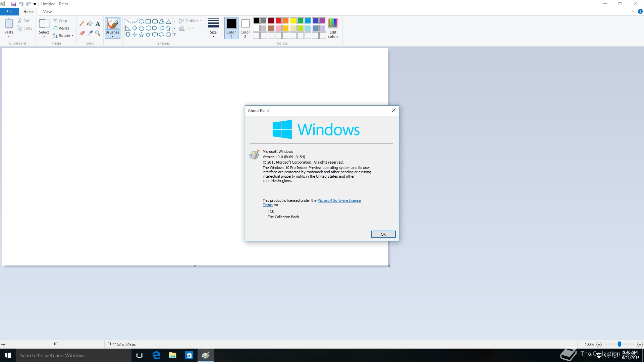Click the Crop tool
Screen dimensions: 644x362
[60, 21]
